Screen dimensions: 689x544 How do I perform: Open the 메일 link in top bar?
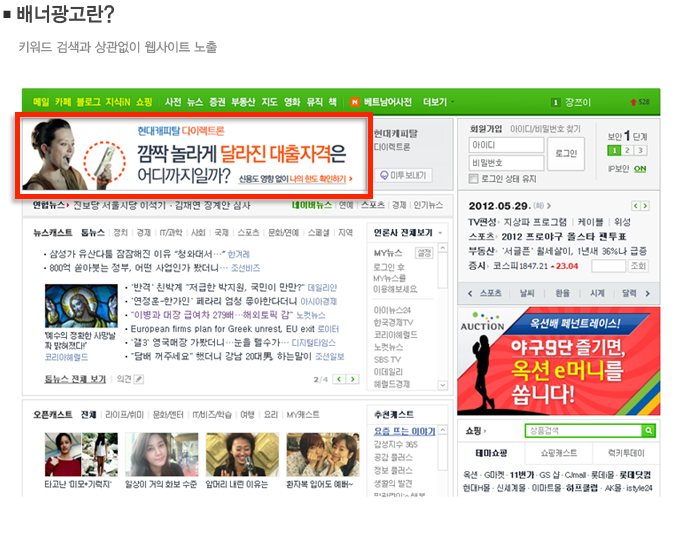point(41,102)
